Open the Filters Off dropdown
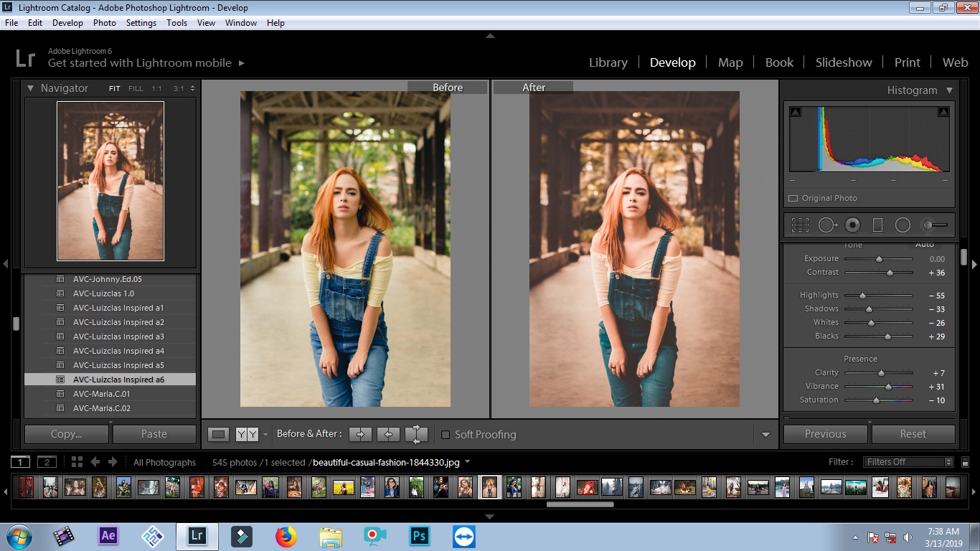The width and height of the screenshot is (980, 551). coord(909,462)
